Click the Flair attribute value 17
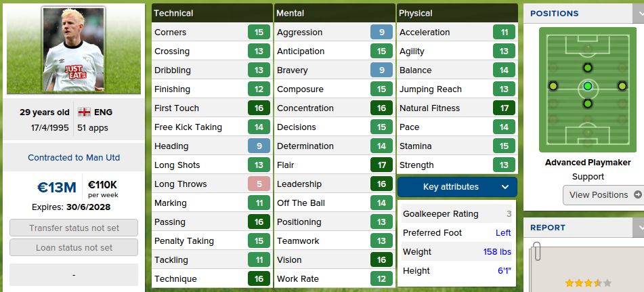The image size is (644, 292). pyautogui.click(x=381, y=165)
